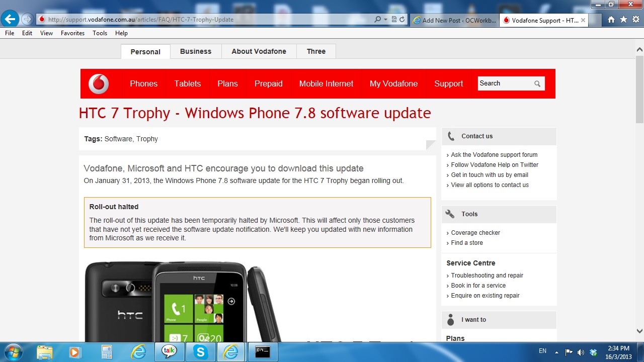Open the Coverage checker tool link

475,233
